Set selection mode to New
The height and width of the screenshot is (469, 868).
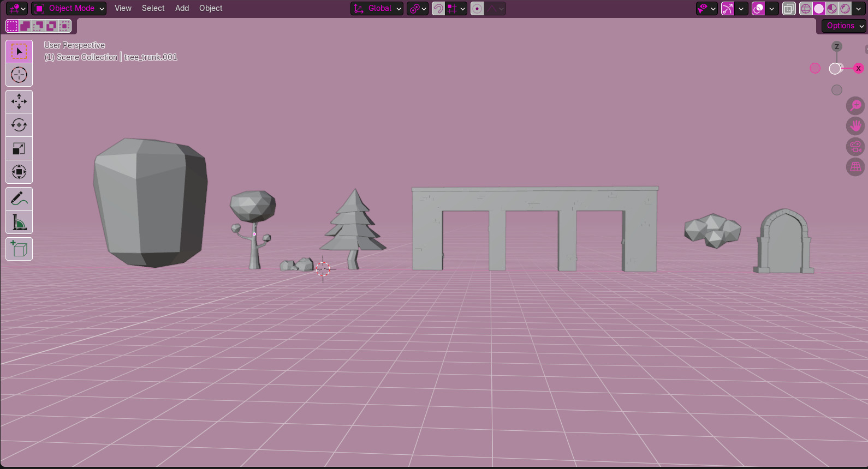pos(12,26)
